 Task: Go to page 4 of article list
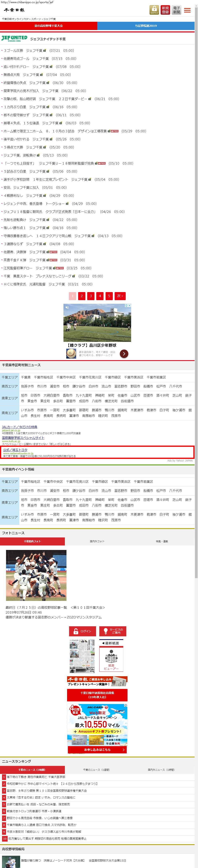click(x=100, y=296)
